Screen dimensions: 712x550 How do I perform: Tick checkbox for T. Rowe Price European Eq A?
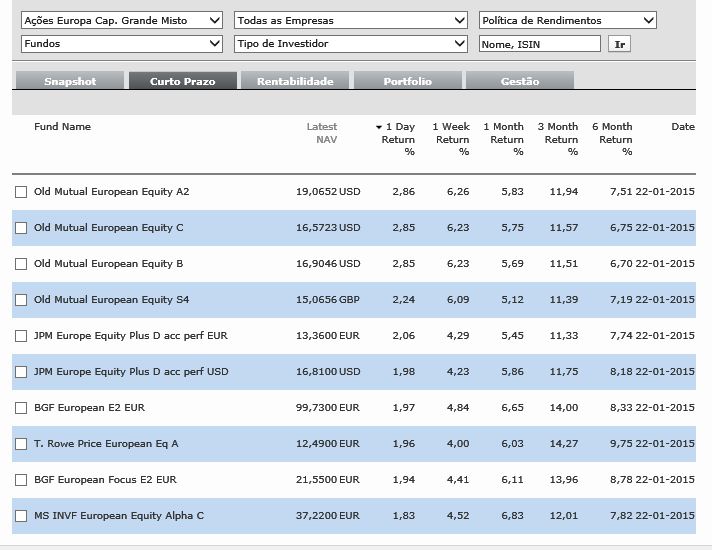tap(21, 444)
